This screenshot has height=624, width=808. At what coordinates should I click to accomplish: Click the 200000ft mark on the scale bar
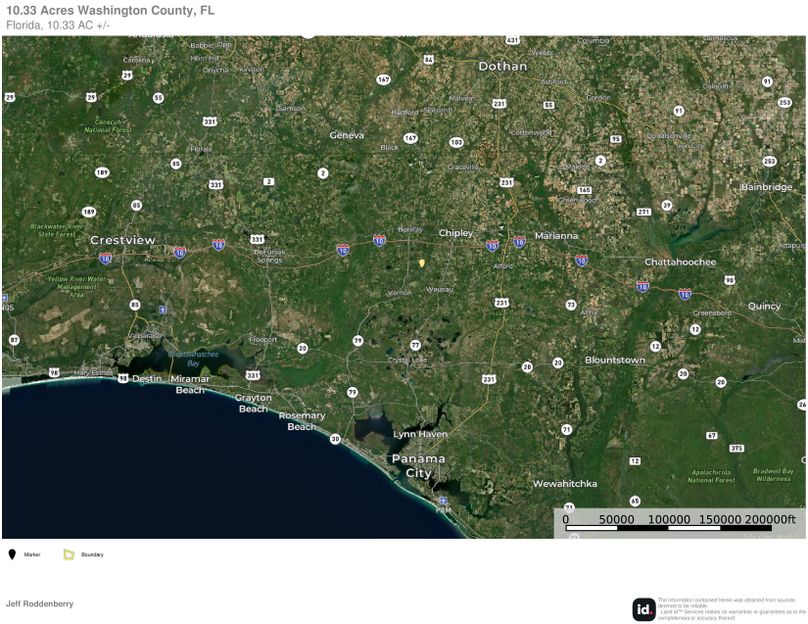[x=769, y=518]
